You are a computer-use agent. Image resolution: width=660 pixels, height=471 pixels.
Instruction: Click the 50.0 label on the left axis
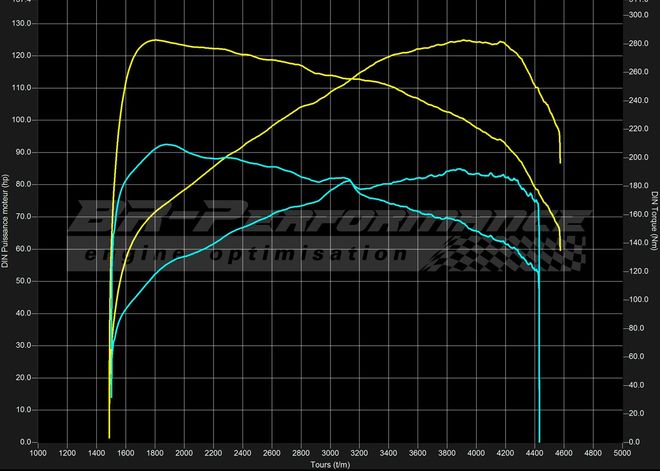22,281
